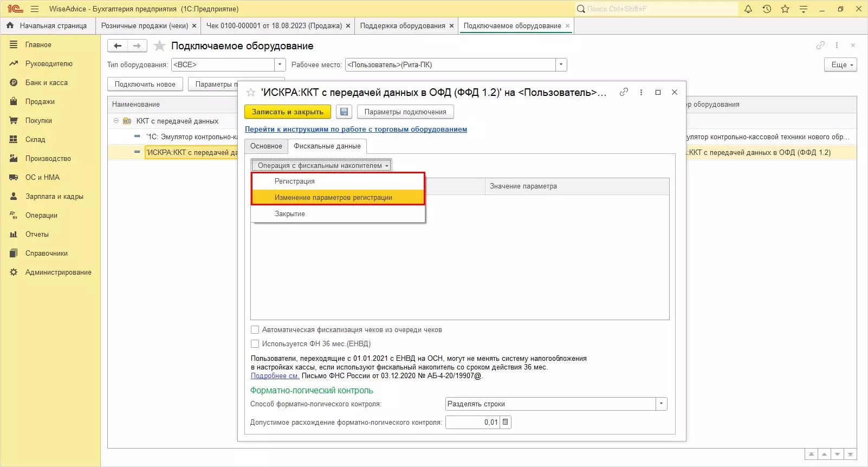The image size is (868, 467).
Task: Open the 'Тип оборудования' dropdown
Action: pos(280,64)
